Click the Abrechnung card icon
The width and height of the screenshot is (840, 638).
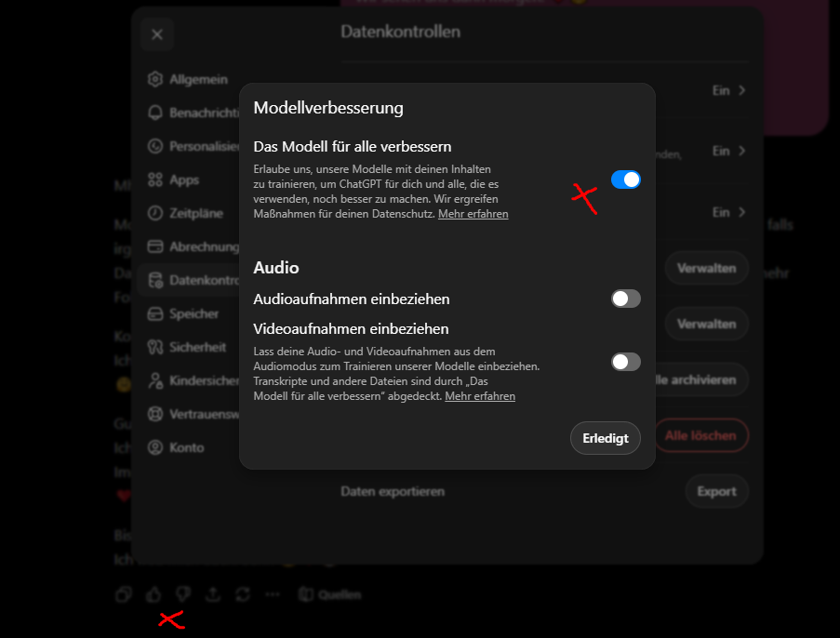coord(155,246)
